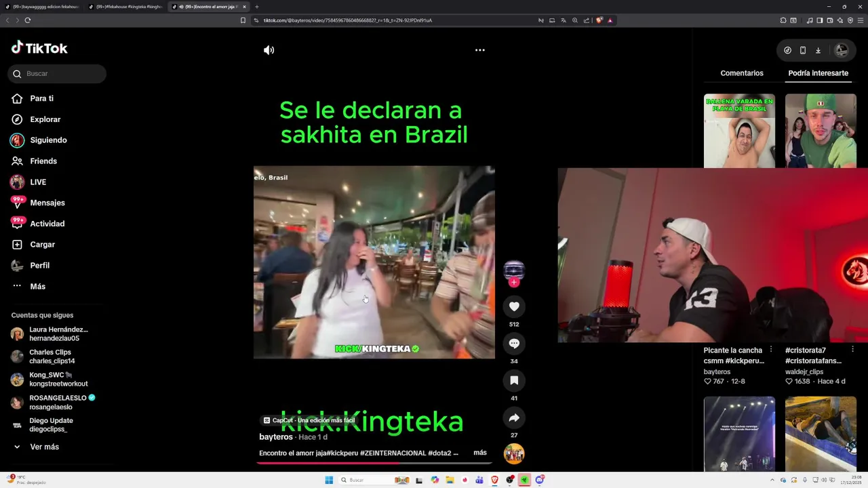Open the Leo AI sparkle icon
The image size is (868, 488).
pos(840,20)
